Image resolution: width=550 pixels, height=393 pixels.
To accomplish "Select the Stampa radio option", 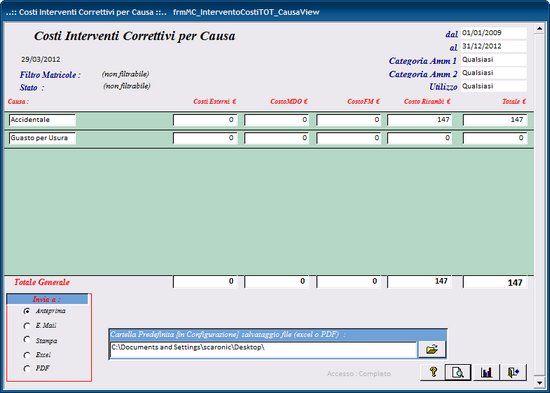I will click(27, 340).
